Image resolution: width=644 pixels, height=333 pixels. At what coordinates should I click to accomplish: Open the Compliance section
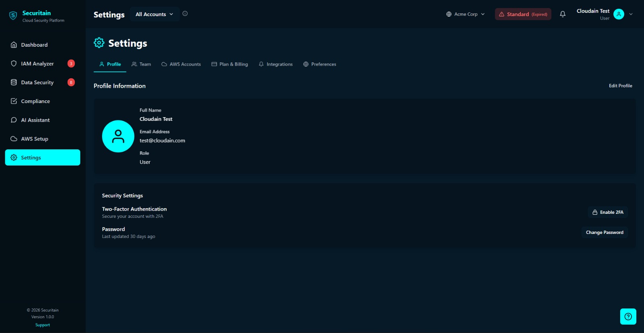pos(35,101)
